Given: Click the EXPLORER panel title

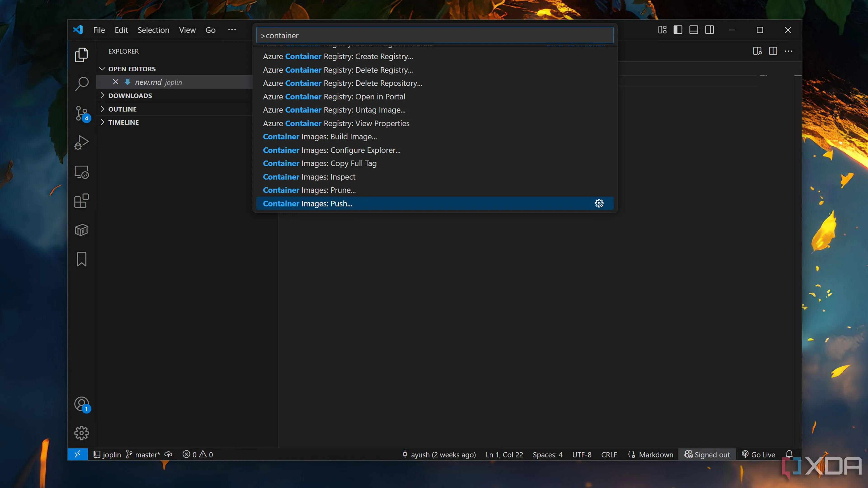Looking at the screenshot, I should pyautogui.click(x=123, y=51).
